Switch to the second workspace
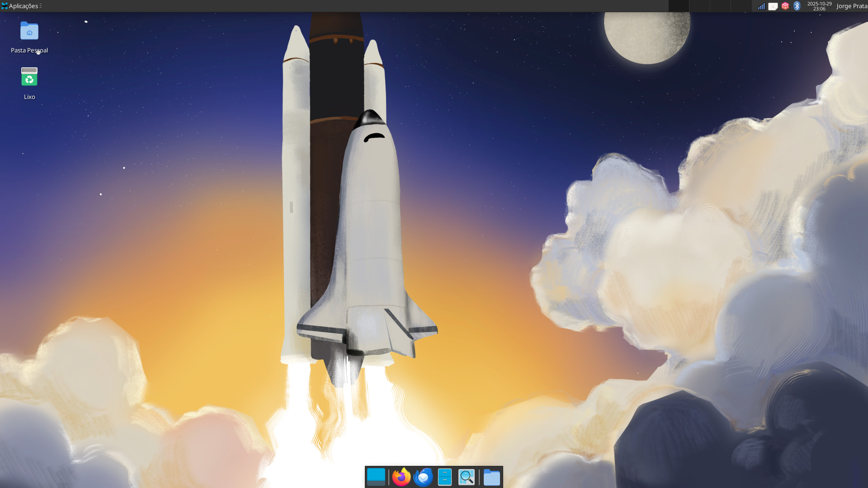Image resolution: width=868 pixels, height=488 pixels. pyautogui.click(x=699, y=6)
